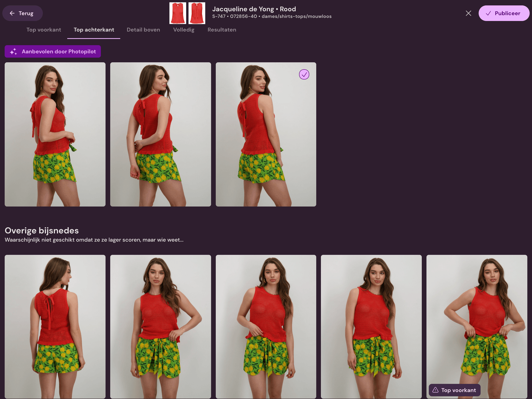This screenshot has height=399, width=532.
Task: Click the X close icon at top right
Action: pyautogui.click(x=468, y=13)
